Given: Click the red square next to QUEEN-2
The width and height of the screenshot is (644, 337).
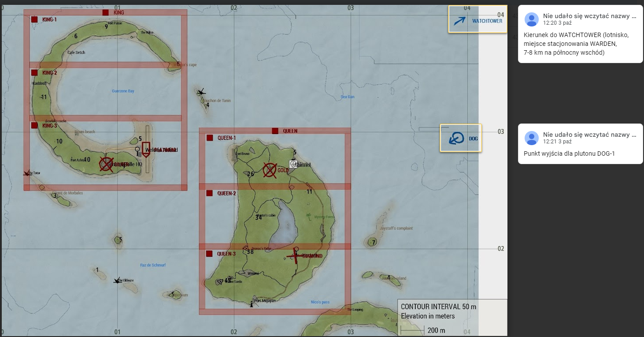Looking at the screenshot, I should point(209,193).
